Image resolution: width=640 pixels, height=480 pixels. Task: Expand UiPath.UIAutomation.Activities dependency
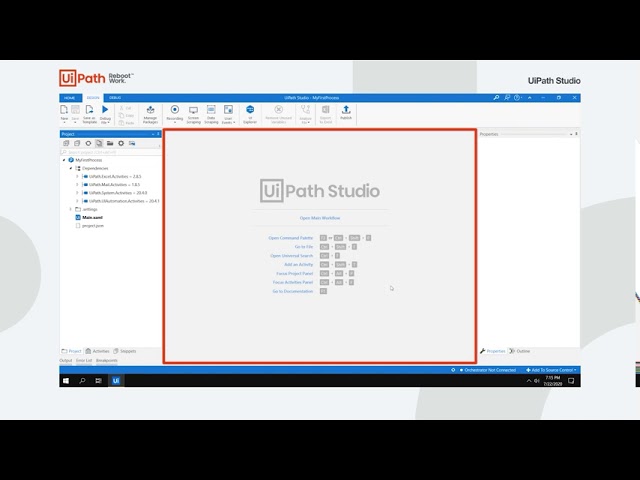(77, 201)
